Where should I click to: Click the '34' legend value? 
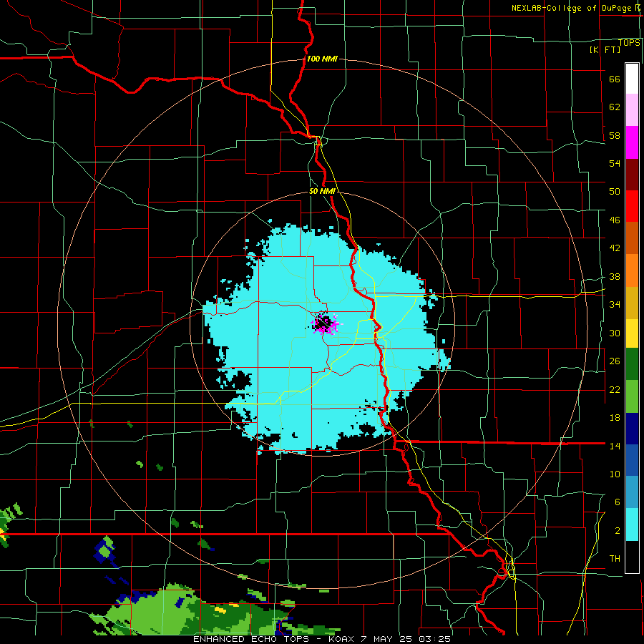pos(615,305)
